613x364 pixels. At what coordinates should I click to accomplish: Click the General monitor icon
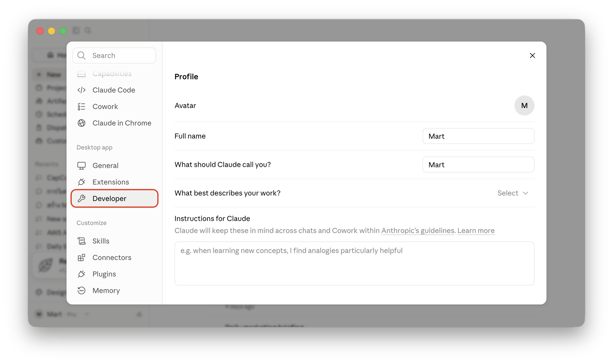[81, 165]
